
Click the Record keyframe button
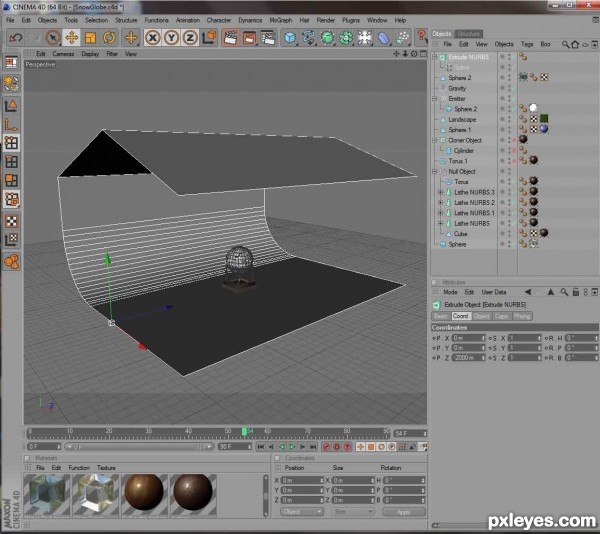(x=326, y=446)
